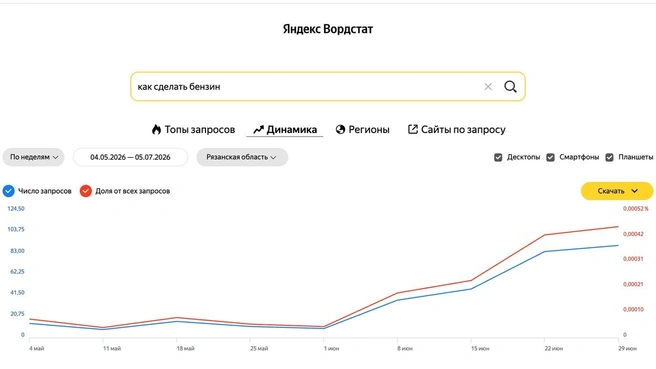Click the external link icon for Сайты

tap(413, 129)
